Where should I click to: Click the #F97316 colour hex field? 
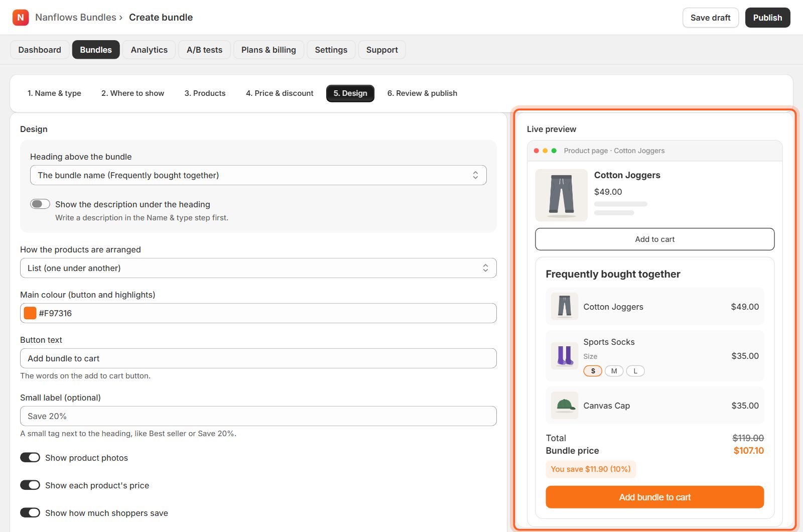(258, 313)
